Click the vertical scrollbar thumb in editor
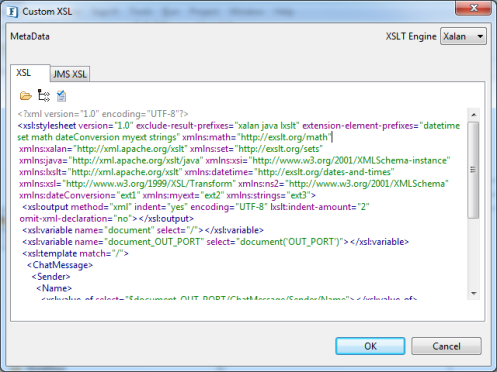497x372 pixels. [x=473, y=170]
